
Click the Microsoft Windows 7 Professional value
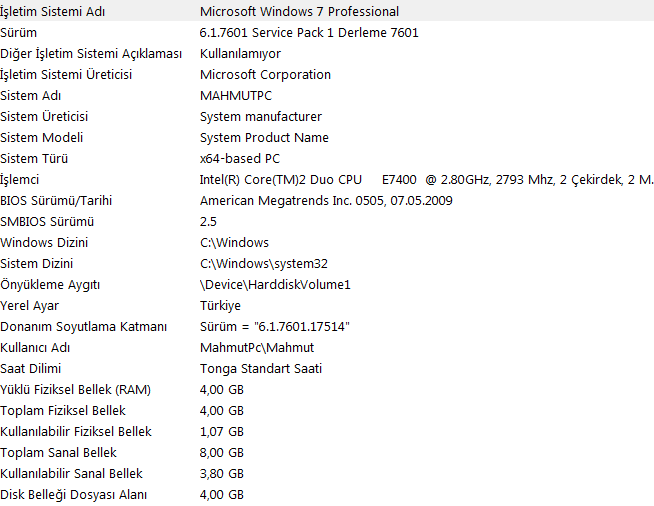pos(299,12)
